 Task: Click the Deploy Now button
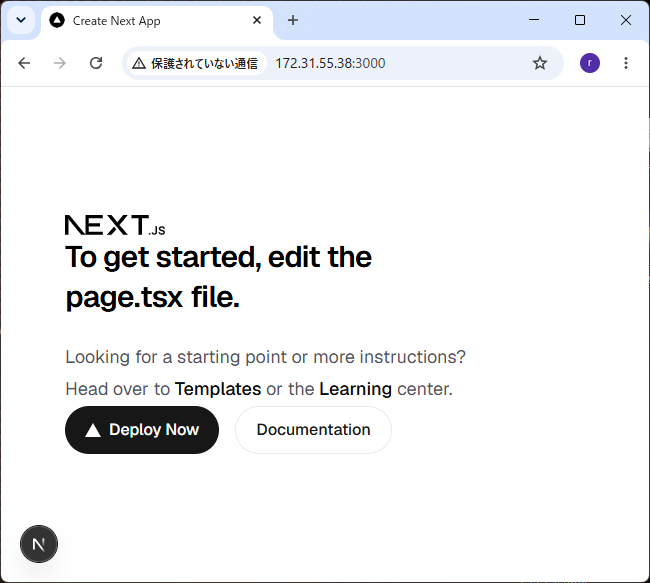point(142,430)
